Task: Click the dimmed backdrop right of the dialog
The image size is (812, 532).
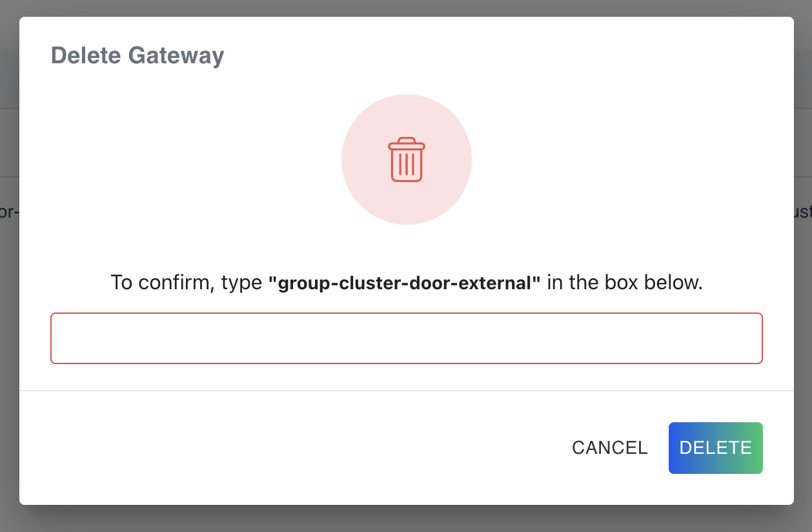Action: click(x=803, y=323)
